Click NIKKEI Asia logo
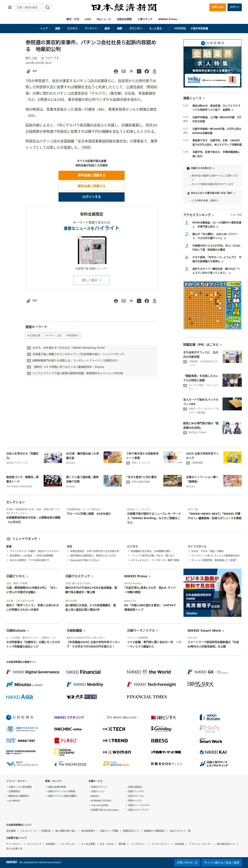This screenshot has height=868, width=248. [x=19, y=697]
